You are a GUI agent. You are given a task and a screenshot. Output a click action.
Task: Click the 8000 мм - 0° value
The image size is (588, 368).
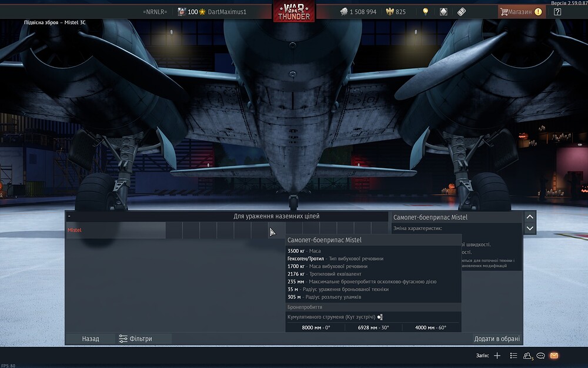[x=316, y=327]
